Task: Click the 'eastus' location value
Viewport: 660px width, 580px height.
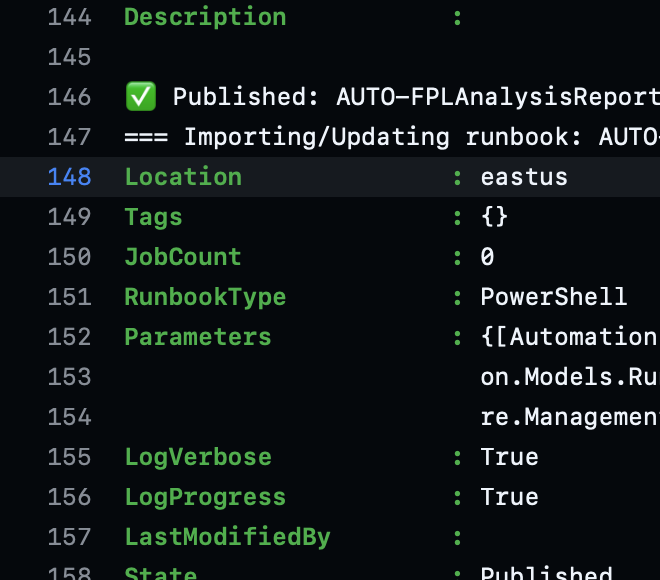Action: tap(524, 177)
